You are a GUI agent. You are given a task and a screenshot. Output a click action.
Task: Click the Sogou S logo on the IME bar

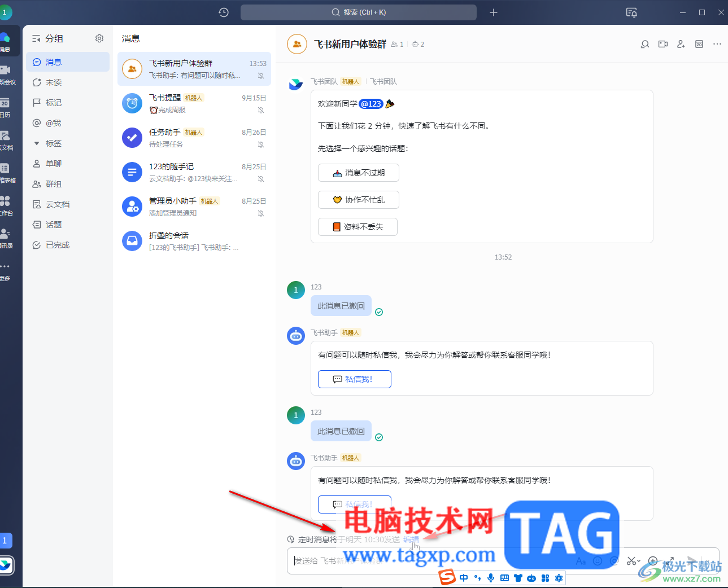click(x=448, y=577)
